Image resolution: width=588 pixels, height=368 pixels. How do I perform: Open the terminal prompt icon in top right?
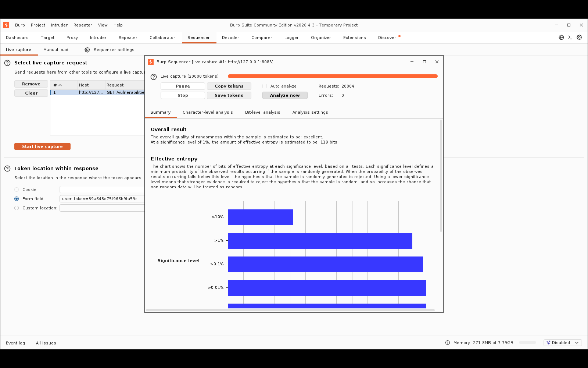click(570, 38)
